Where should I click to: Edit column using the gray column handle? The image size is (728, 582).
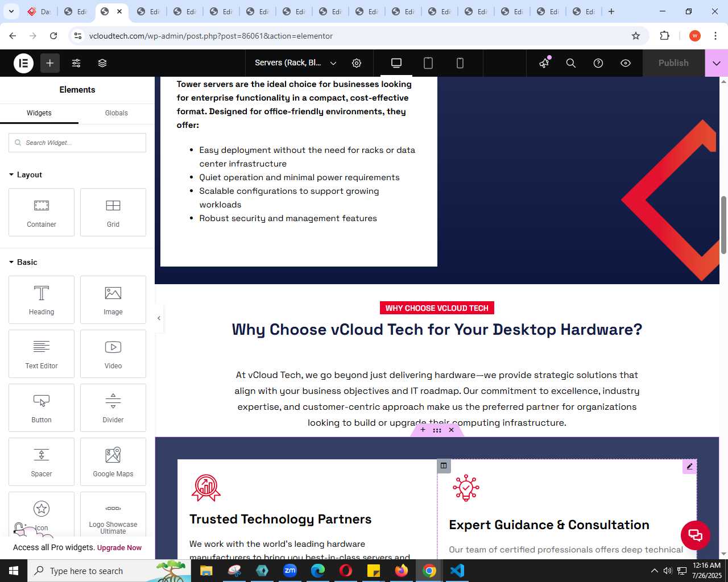(444, 465)
